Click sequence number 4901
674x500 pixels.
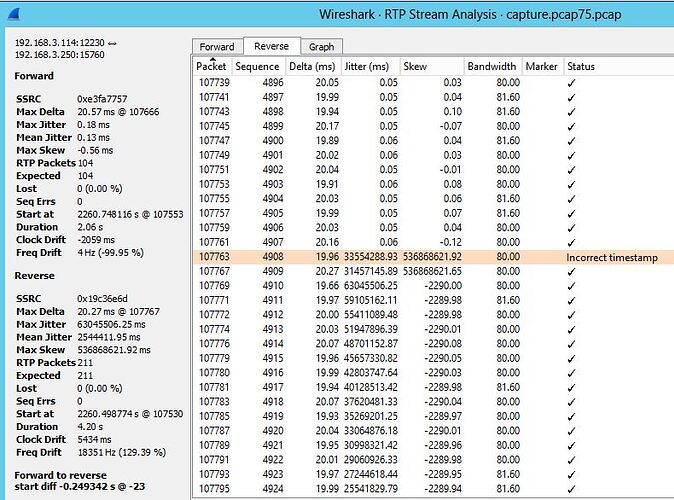pyautogui.click(x=273, y=155)
